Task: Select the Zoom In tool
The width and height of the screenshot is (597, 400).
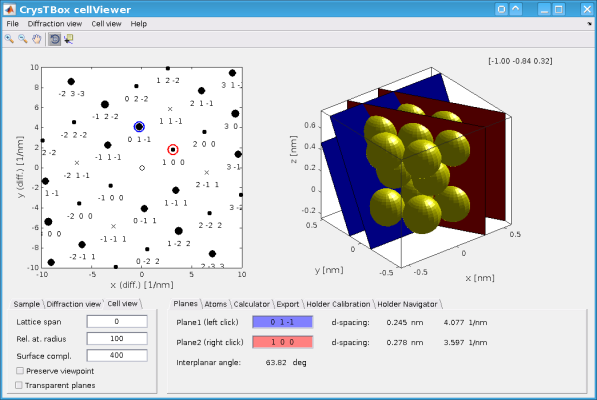Action: tap(10, 39)
